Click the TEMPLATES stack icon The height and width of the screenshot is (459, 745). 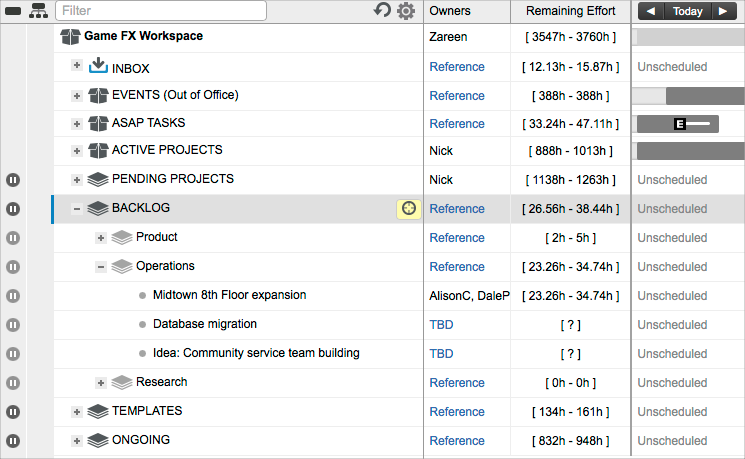[x=98, y=411]
